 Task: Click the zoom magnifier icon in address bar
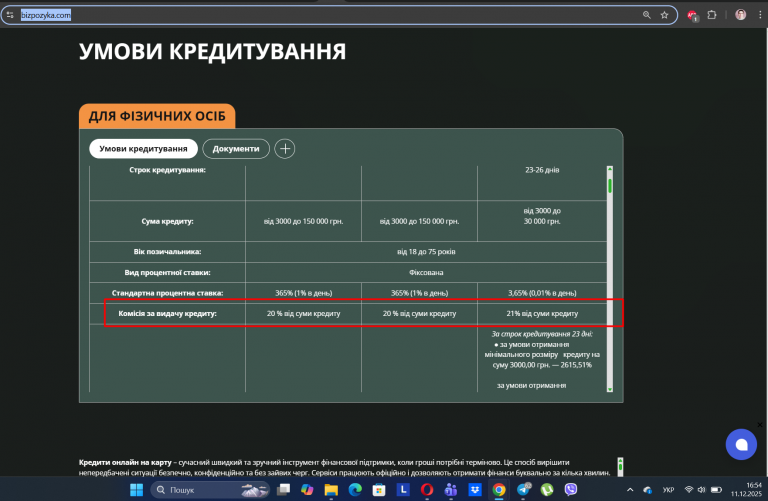647,15
